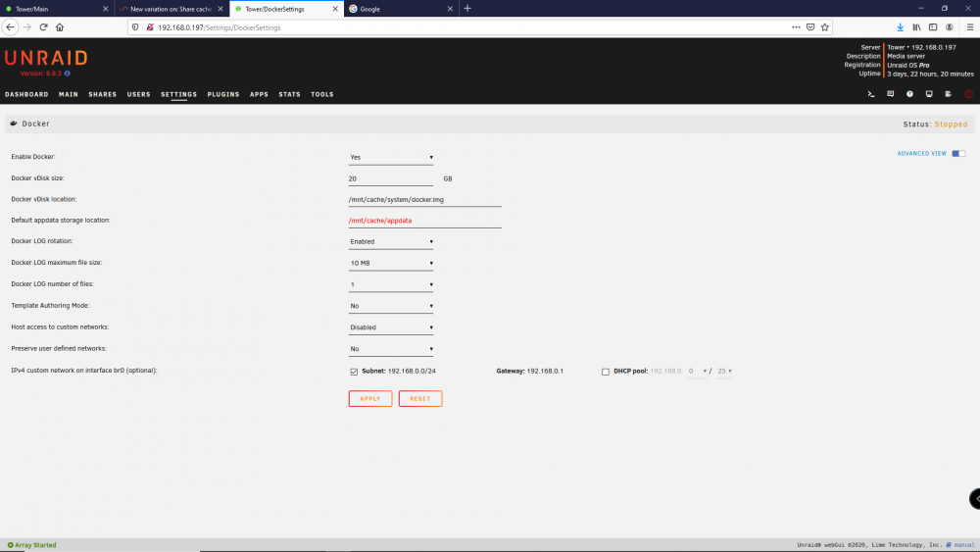Screen dimensions: 980x552
Task: Open the manual link in footer
Action: point(963,545)
